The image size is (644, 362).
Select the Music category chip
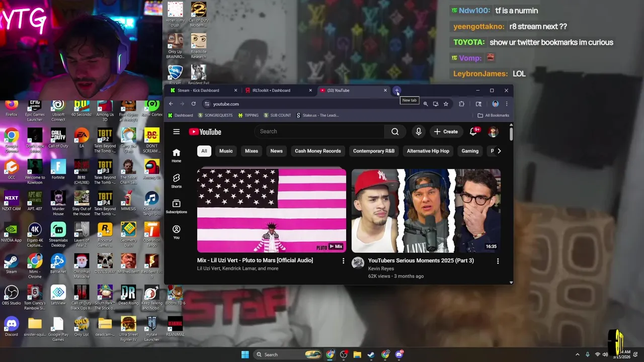tap(226, 151)
